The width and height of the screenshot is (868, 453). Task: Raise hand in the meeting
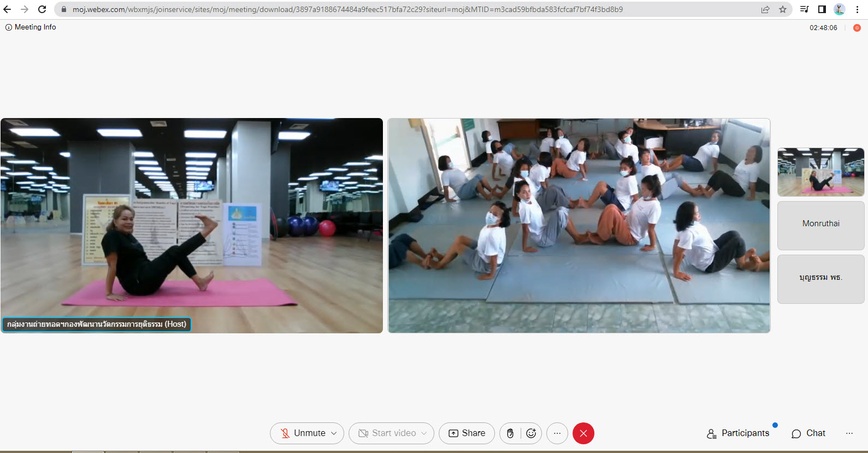pos(510,433)
